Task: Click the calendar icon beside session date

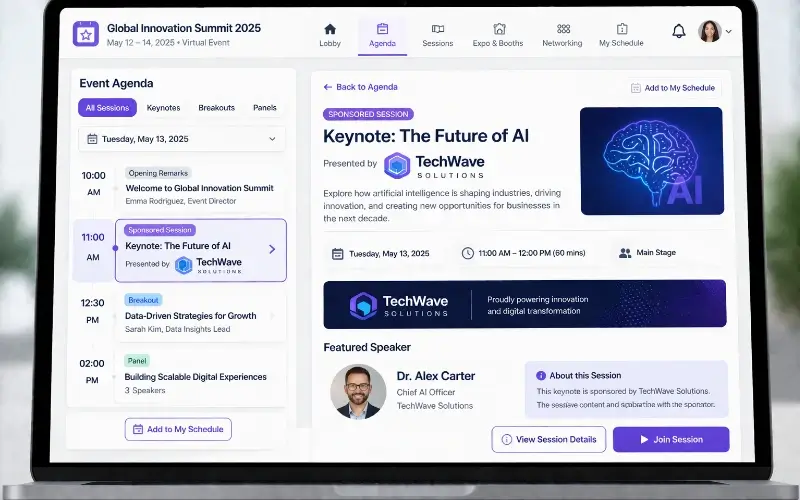Action: pyautogui.click(x=337, y=254)
